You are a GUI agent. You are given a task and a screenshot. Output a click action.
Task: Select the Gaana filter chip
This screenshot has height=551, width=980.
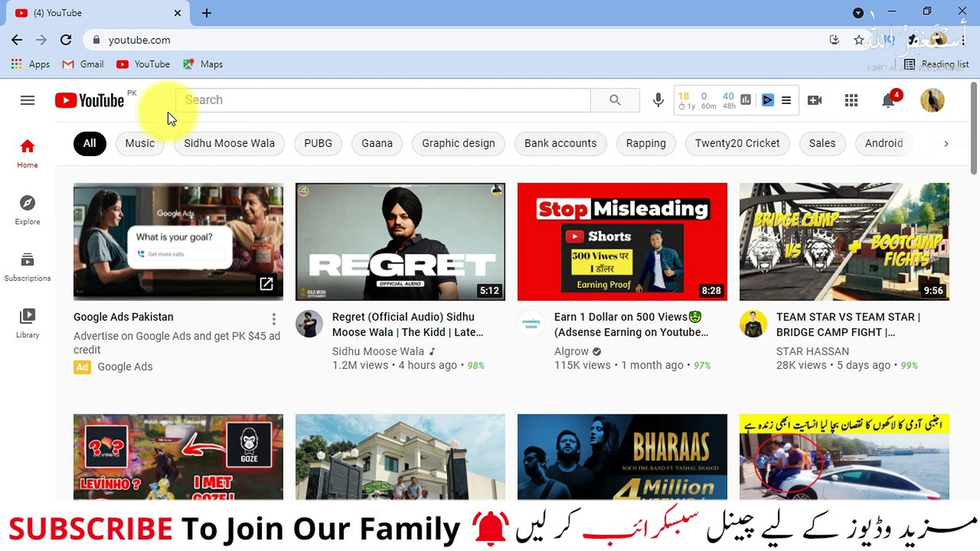point(377,143)
